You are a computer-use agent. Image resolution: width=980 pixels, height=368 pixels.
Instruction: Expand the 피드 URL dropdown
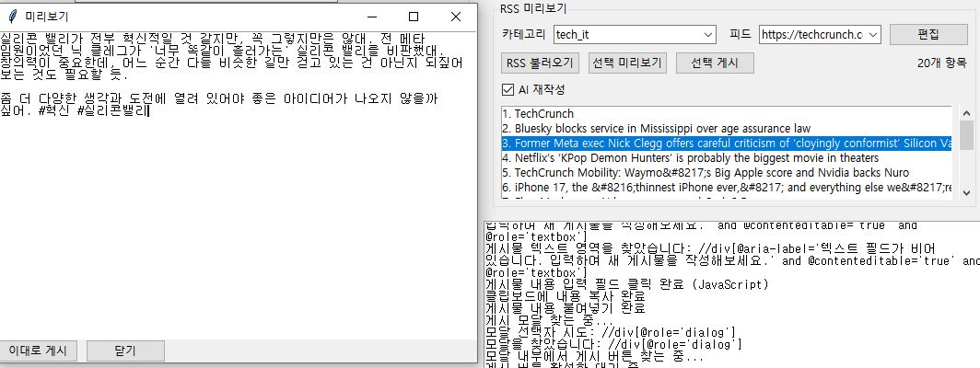click(872, 35)
